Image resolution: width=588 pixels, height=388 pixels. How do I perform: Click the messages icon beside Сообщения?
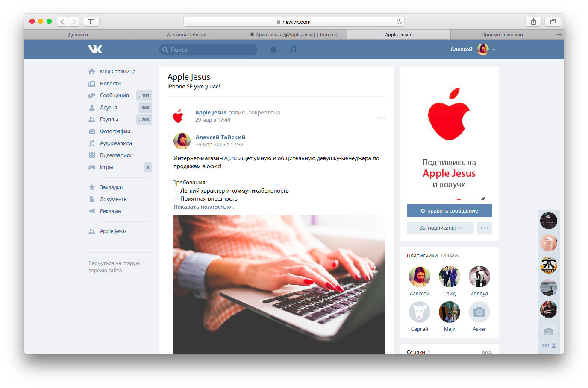point(92,95)
